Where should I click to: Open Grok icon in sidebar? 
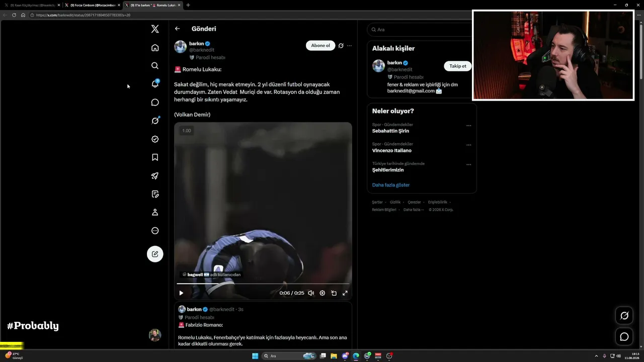[155, 121]
